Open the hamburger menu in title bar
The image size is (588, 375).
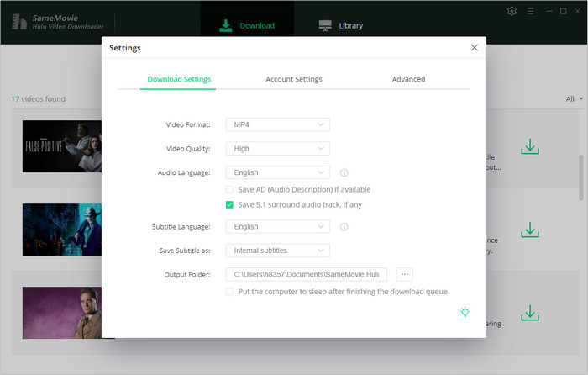pos(530,11)
